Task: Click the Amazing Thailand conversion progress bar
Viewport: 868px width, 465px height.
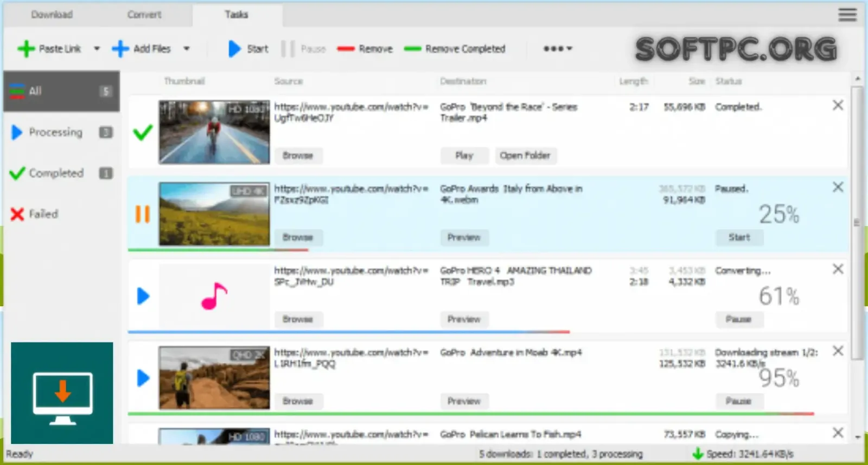Action: [x=349, y=332]
